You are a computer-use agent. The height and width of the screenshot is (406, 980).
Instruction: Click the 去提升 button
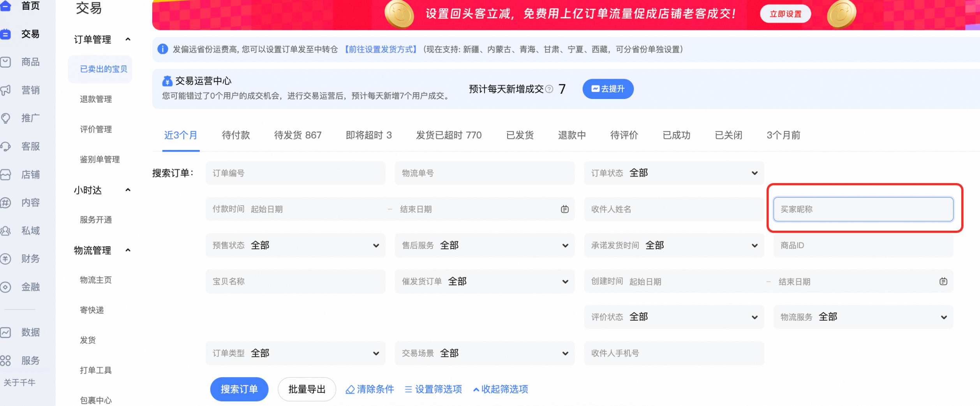[x=608, y=89]
